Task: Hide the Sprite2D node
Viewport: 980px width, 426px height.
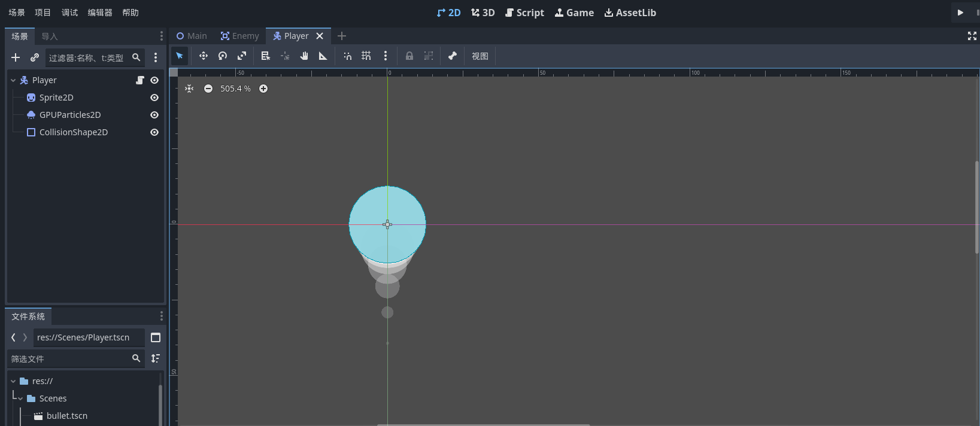Action: (154, 98)
